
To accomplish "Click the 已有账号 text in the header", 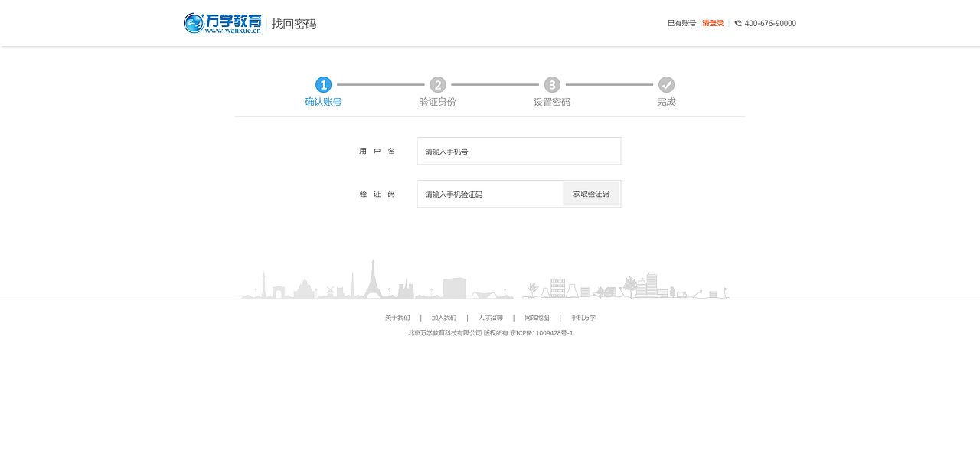I will pyautogui.click(x=680, y=23).
